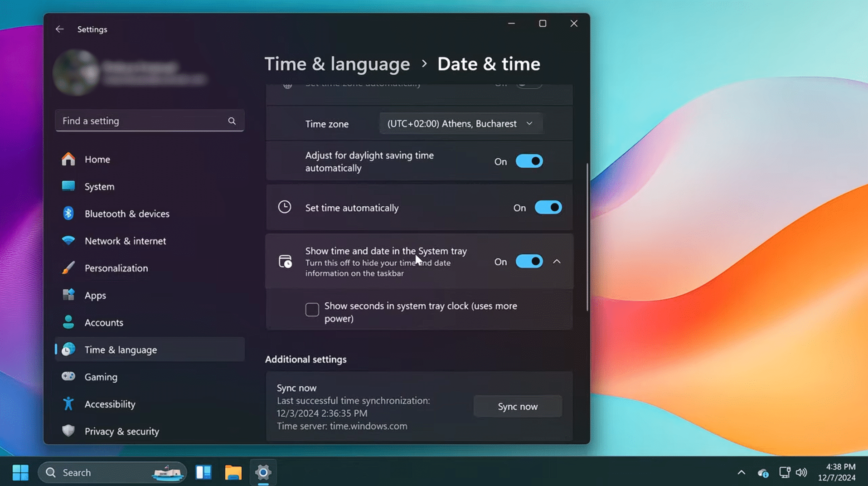Click the network tray icon
Viewport: 868px width, 486px height.
click(785, 472)
